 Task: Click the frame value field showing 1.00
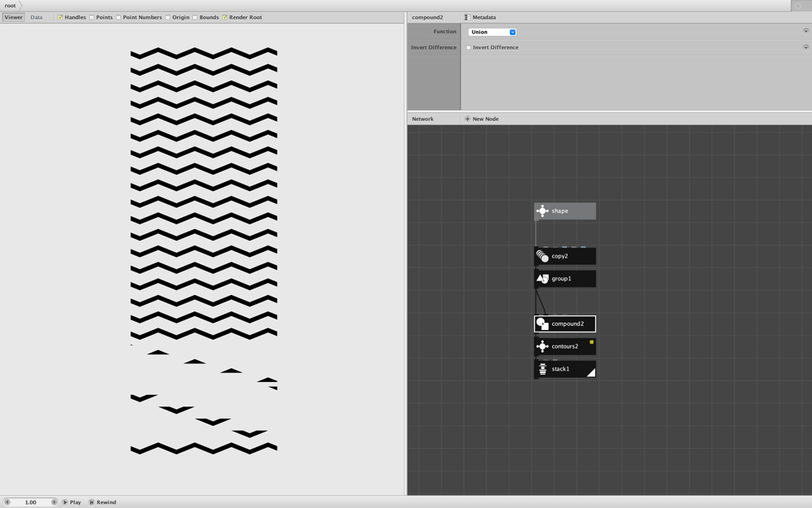(x=31, y=502)
